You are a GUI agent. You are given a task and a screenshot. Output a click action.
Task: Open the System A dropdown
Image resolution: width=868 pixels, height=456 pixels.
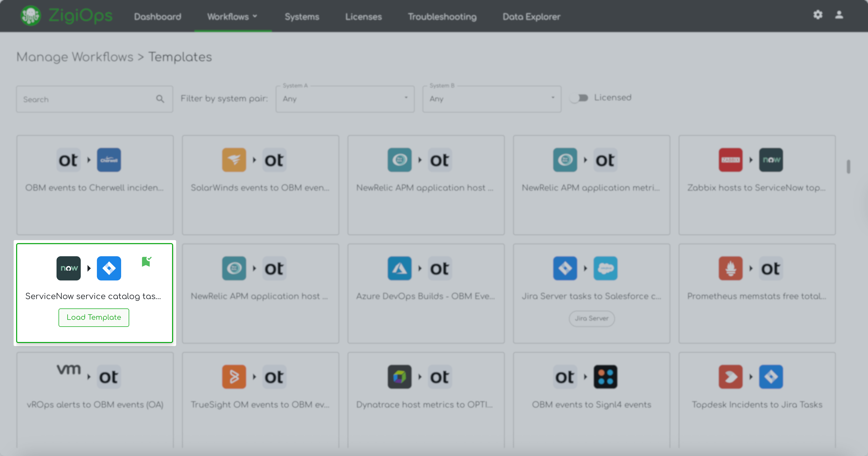pos(345,99)
